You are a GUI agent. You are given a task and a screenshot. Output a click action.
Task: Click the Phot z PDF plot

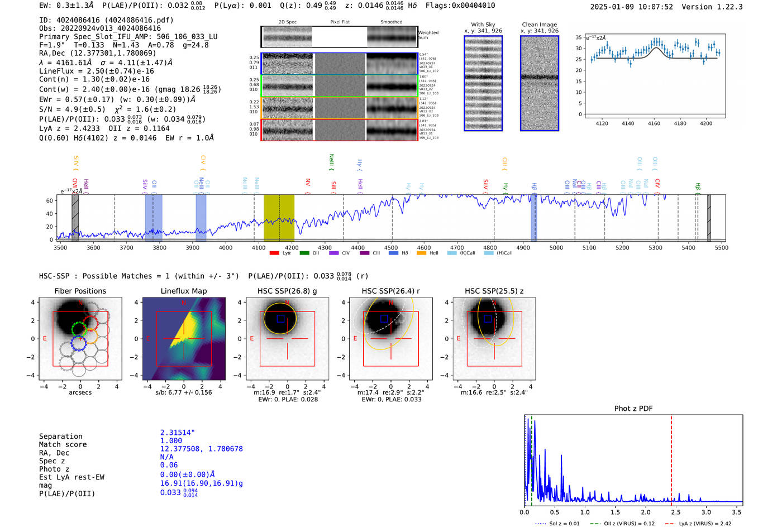[633, 461]
